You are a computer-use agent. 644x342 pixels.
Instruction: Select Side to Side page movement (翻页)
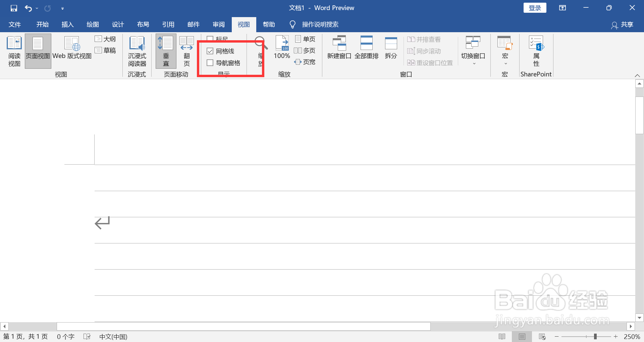click(x=186, y=51)
